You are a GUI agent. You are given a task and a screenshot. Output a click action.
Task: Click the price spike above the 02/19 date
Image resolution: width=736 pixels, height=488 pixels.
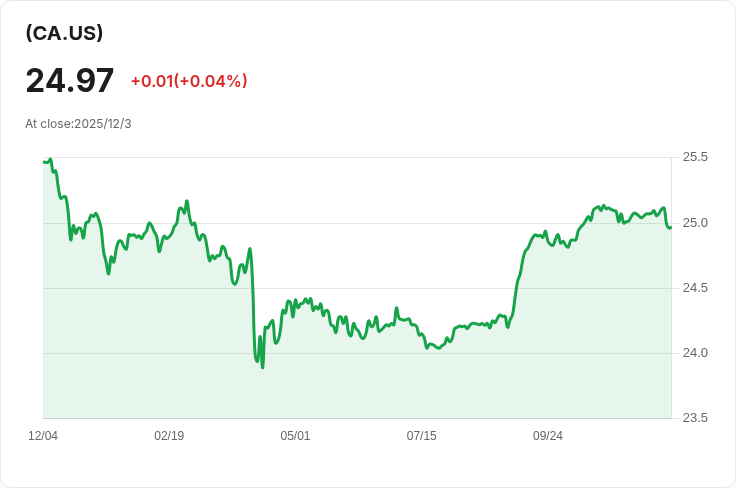point(187,202)
